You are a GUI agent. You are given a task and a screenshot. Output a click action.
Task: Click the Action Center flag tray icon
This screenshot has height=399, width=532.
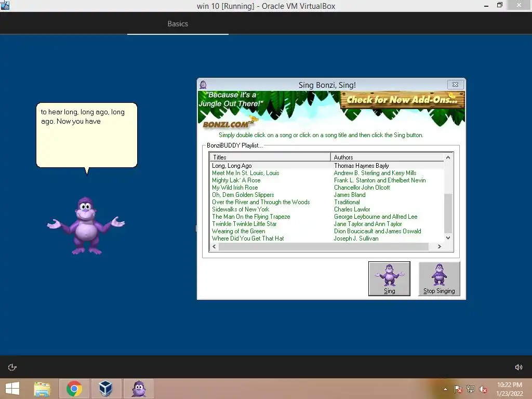click(x=458, y=389)
